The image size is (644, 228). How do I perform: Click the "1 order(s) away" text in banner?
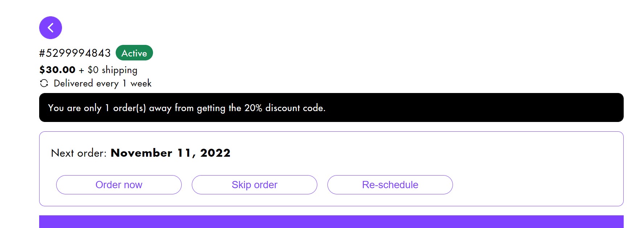point(138,108)
